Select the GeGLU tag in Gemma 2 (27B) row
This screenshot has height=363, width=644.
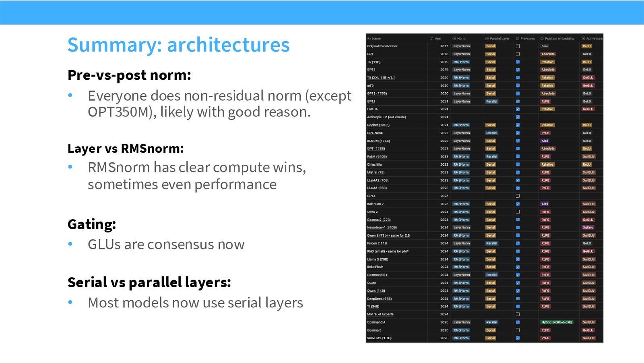click(588, 220)
